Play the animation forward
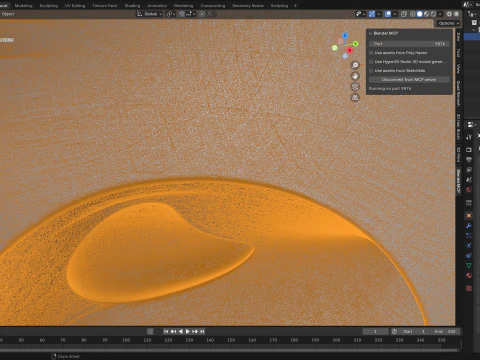The width and height of the screenshot is (480, 360). (x=188, y=331)
